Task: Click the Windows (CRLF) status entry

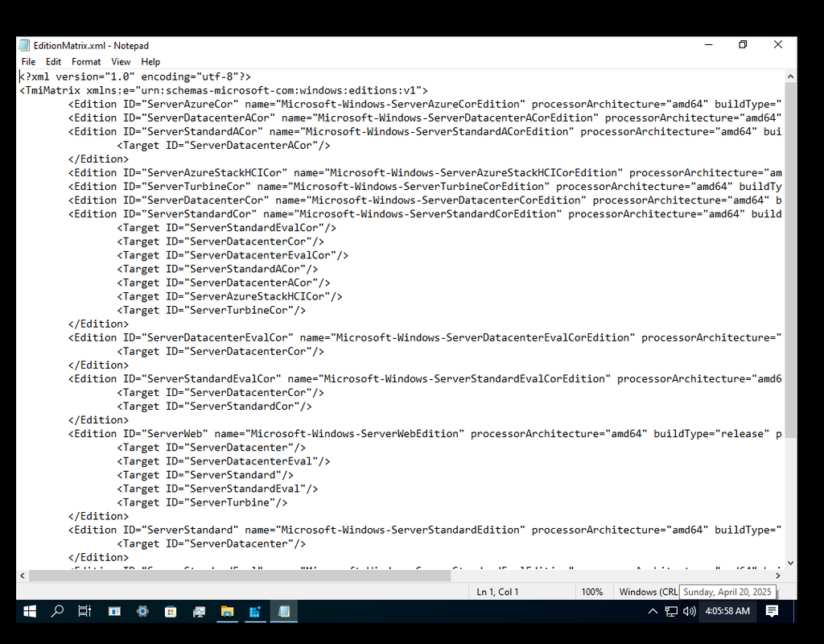Action: click(x=648, y=592)
